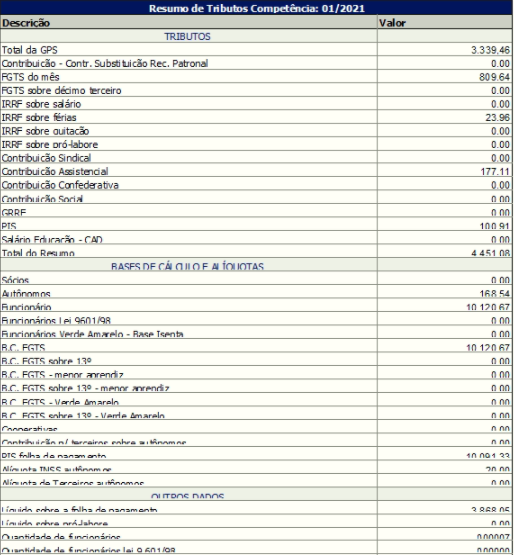Click the 'IRRF sobre férias' description
The height and width of the screenshot is (555, 514).
click(39, 118)
